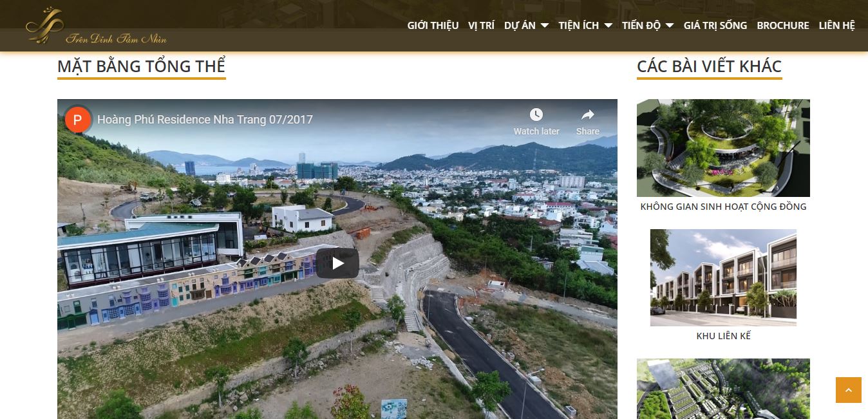
Task: Open the VỊ TRÍ menu item
Action: 482,25
